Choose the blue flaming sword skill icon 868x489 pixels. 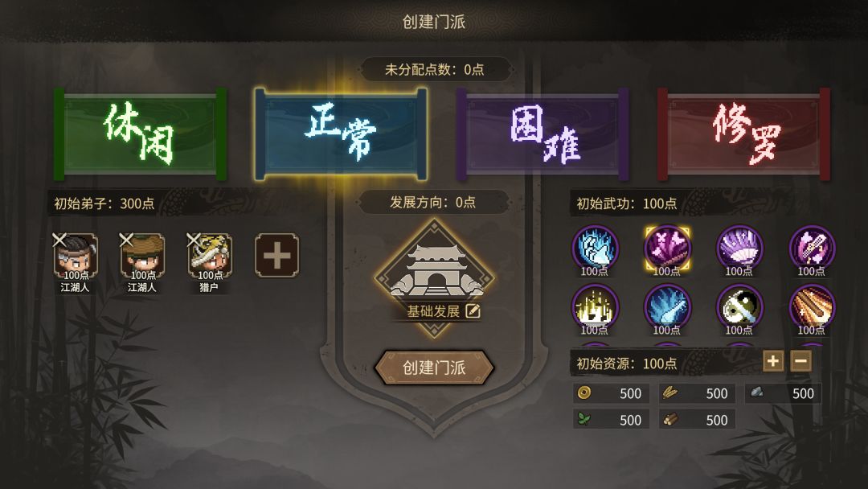pyautogui.click(x=667, y=308)
